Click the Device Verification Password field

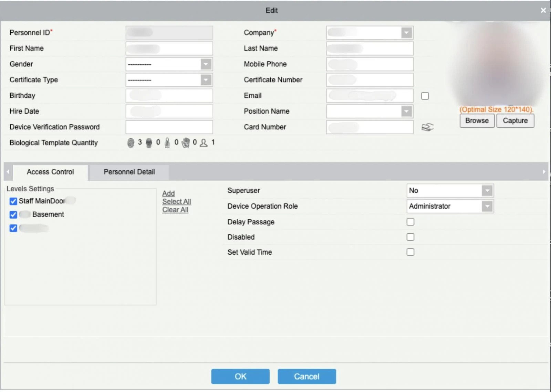point(169,127)
